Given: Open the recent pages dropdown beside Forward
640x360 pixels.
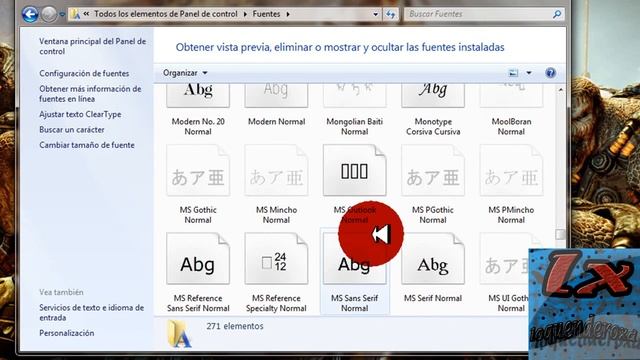Looking at the screenshot, I should coord(62,14).
